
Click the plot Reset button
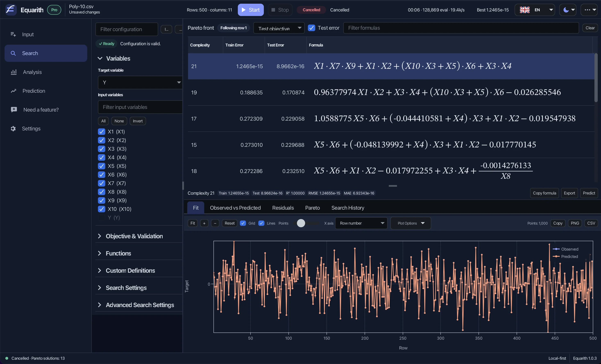[x=229, y=223]
